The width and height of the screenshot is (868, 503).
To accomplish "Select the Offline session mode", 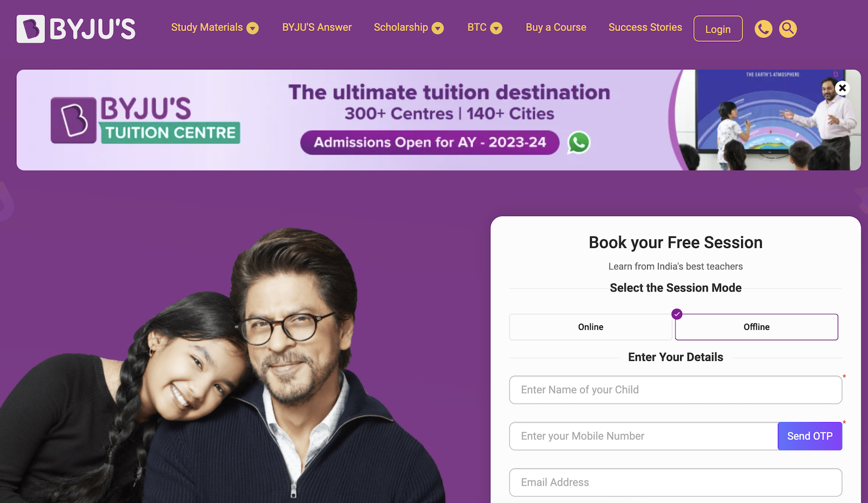I will pos(756,327).
